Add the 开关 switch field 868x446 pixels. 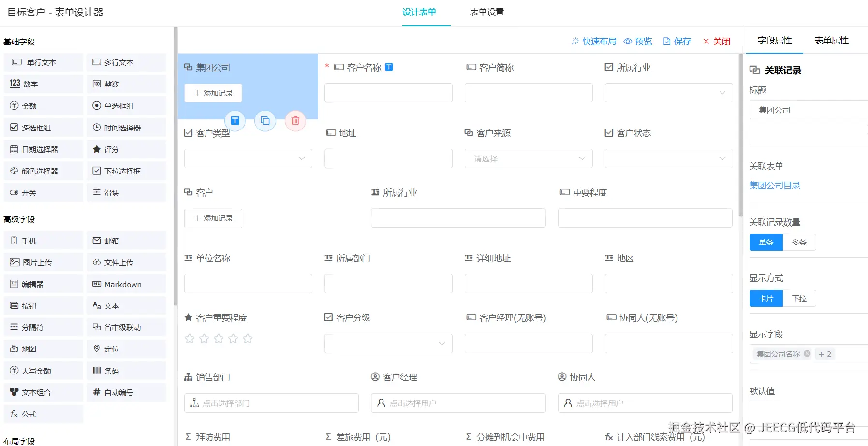[44, 193]
